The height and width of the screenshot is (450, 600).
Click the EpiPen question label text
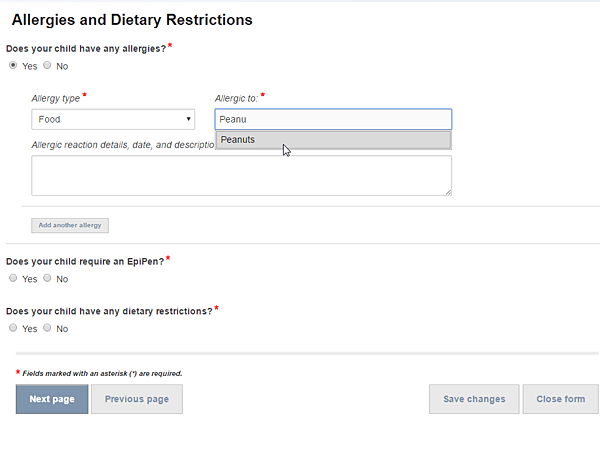(x=85, y=261)
